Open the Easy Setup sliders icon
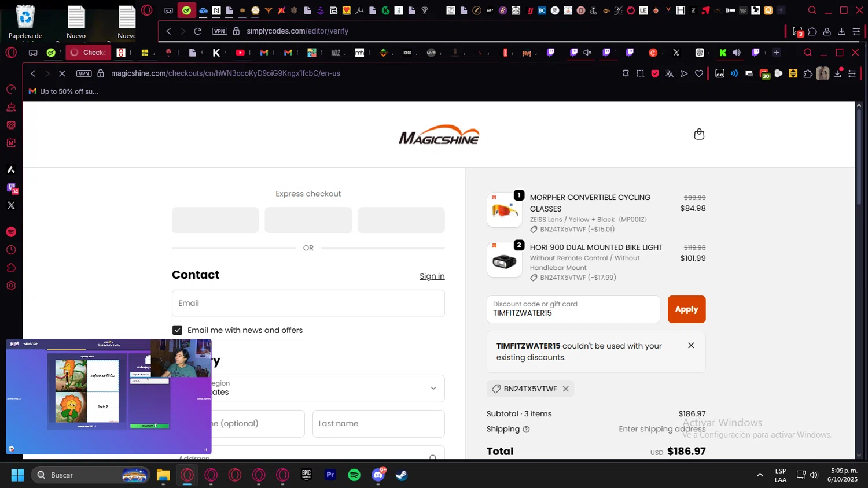868x488 pixels. coord(852,73)
